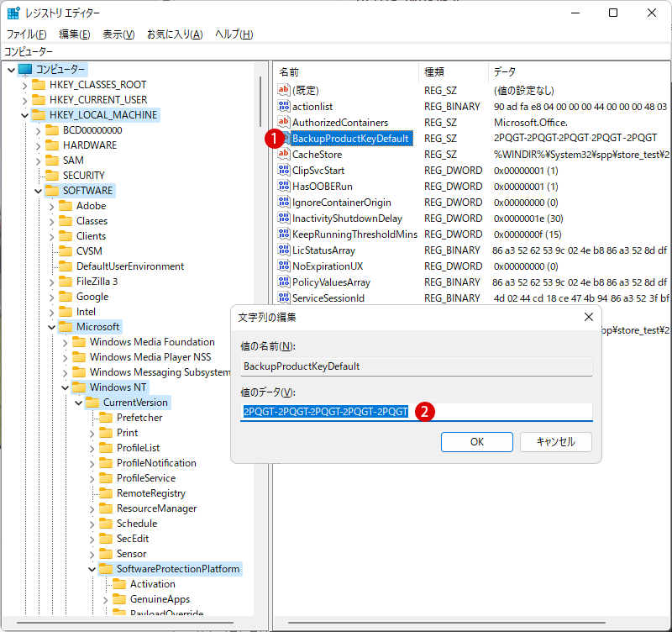Select the Windows Media Player NSS key

(150, 356)
